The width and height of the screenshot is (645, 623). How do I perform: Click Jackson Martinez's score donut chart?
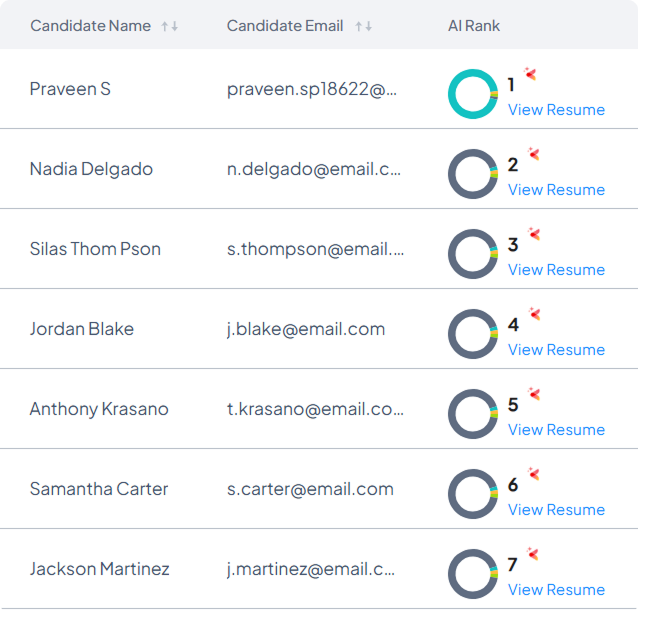473,574
